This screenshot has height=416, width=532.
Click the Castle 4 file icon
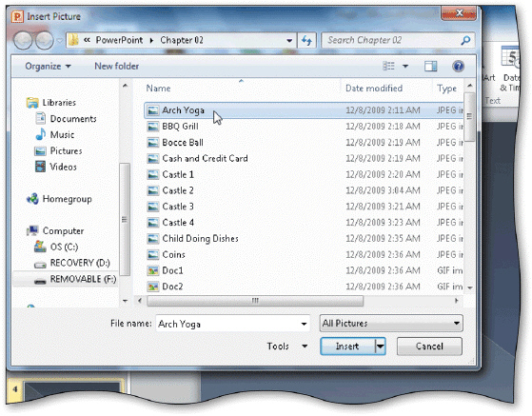[152, 222]
